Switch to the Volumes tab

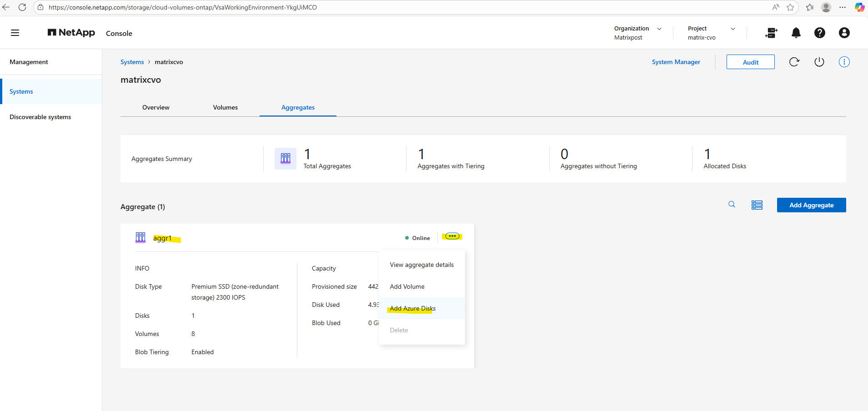[225, 108]
